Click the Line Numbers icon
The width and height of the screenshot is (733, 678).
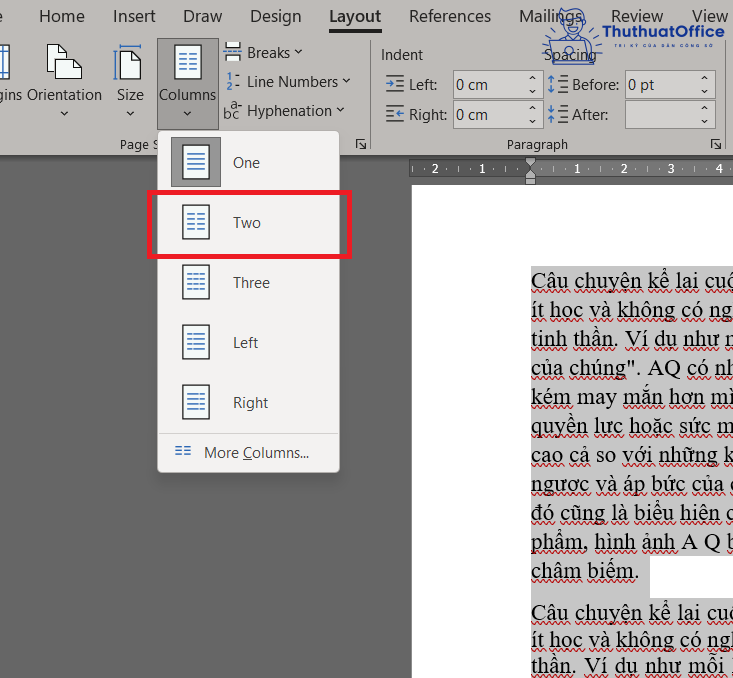tap(233, 81)
